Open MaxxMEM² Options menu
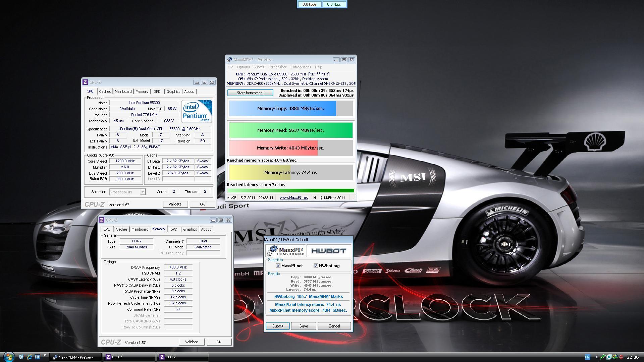Screen dimensions: 644x362 coord(244,67)
